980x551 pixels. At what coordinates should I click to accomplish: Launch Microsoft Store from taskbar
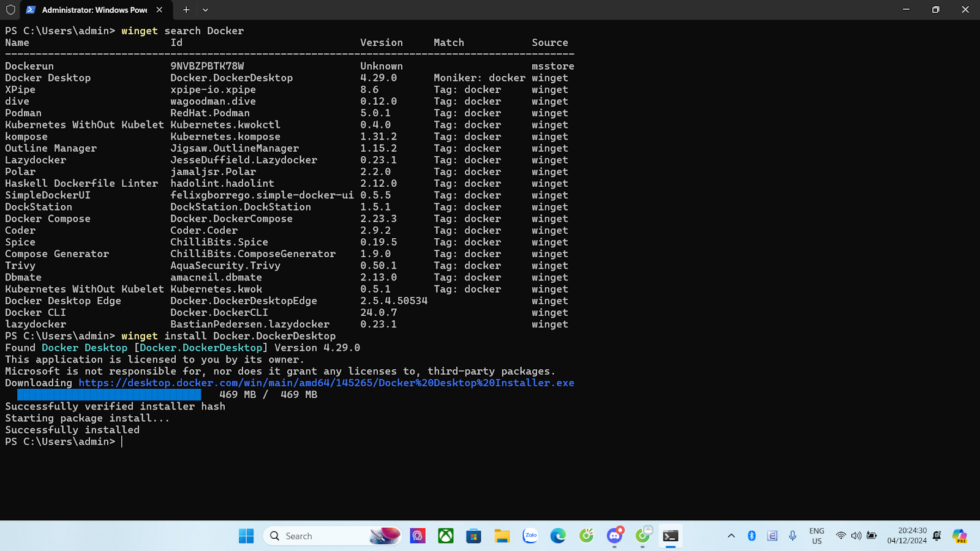click(x=473, y=536)
